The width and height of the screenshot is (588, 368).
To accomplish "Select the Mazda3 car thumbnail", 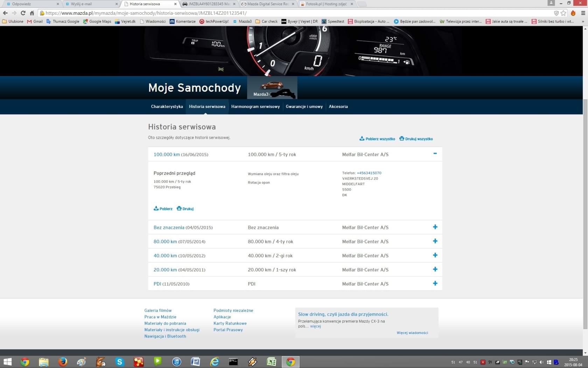I will tap(272, 88).
